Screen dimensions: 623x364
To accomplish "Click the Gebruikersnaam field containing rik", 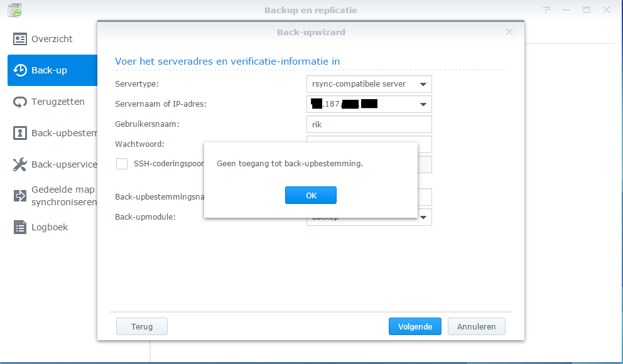I will coord(369,124).
